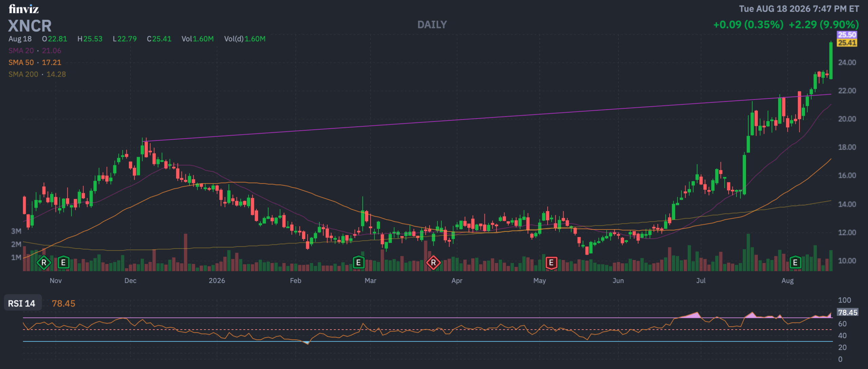The image size is (868, 369).
Task: Click the 18.00 price axis label
Action: (x=847, y=147)
